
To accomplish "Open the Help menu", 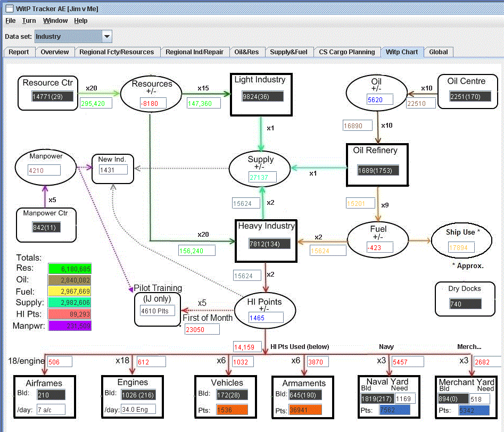I will [81, 21].
